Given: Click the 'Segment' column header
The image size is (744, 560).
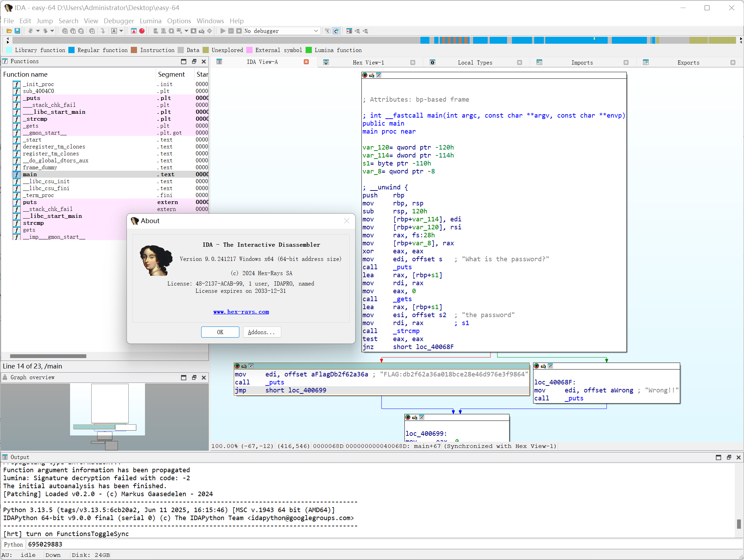Looking at the screenshot, I should click(x=174, y=74).
